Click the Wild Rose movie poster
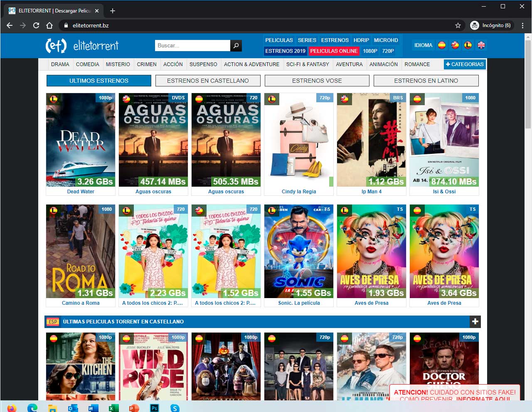Image resolution: width=532 pixels, height=412 pixels. point(153,366)
